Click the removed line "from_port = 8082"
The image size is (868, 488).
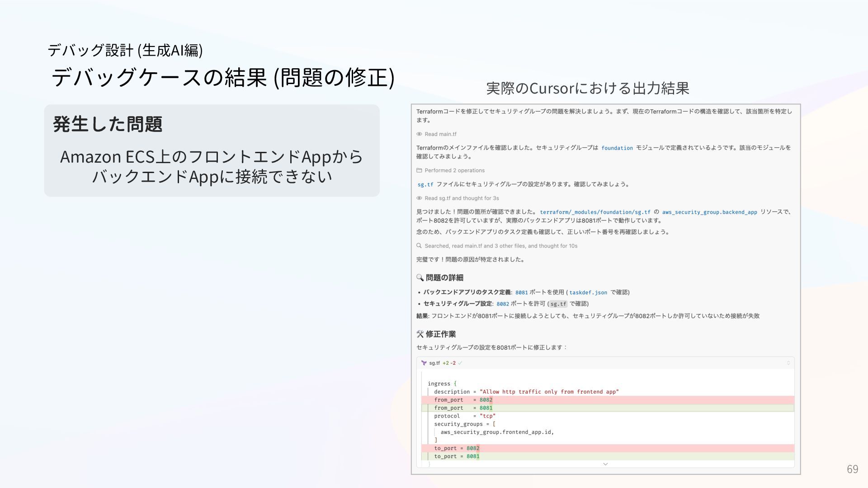(608, 400)
